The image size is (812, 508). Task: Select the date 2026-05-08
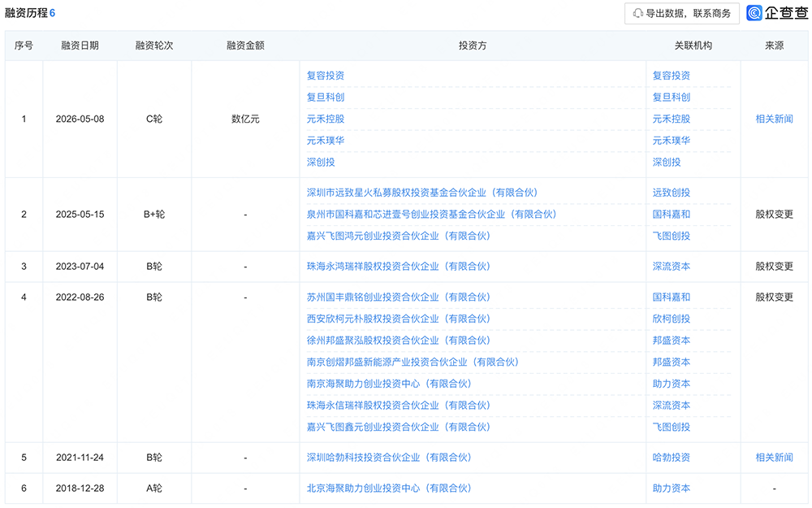pos(80,119)
